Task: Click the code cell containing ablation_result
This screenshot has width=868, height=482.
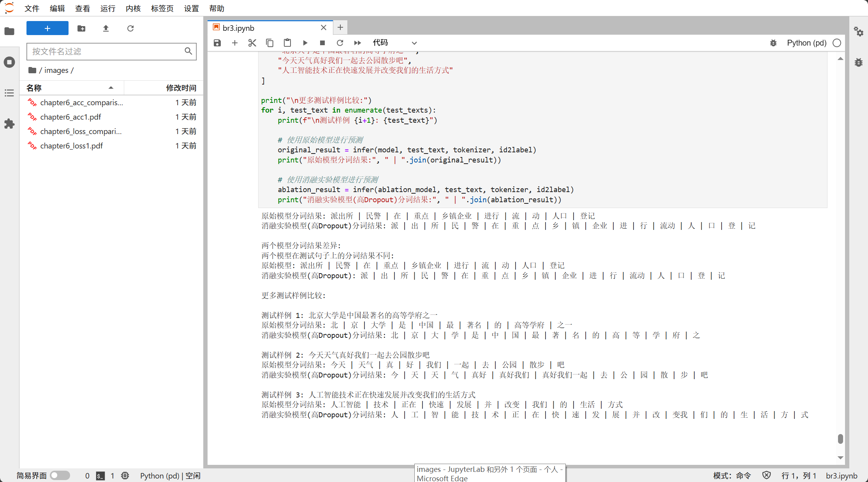Action: point(542,130)
